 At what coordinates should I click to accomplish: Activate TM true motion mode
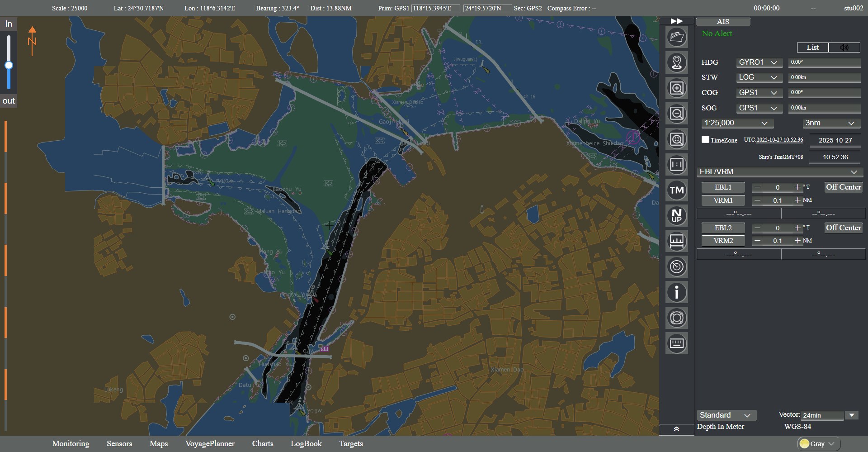click(x=677, y=190)
